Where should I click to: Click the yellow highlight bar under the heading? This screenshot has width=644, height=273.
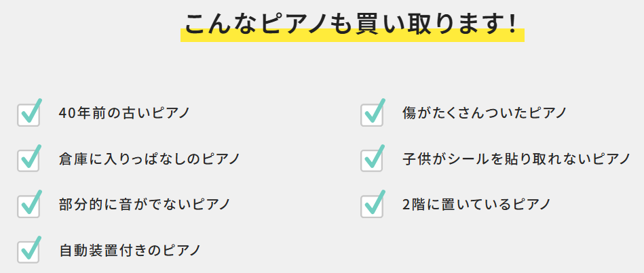click(x=352, y=37)
